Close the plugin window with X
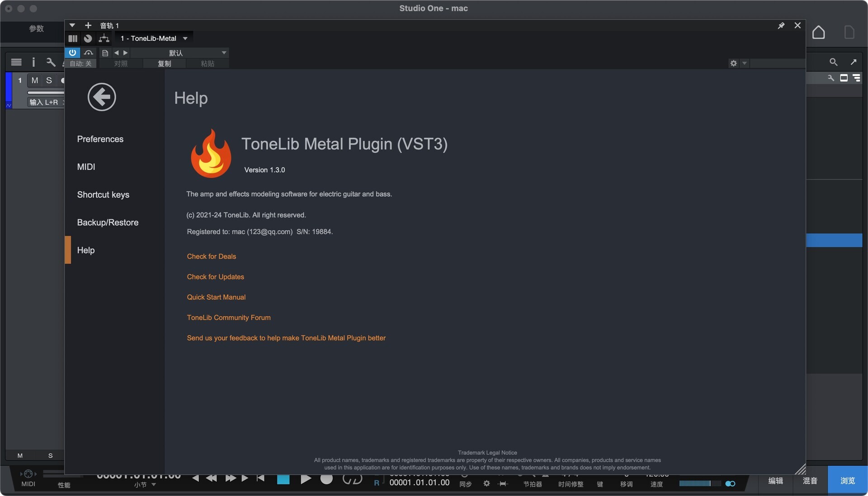The width and height of the screenshot is (868, 496). coord(797,25)
